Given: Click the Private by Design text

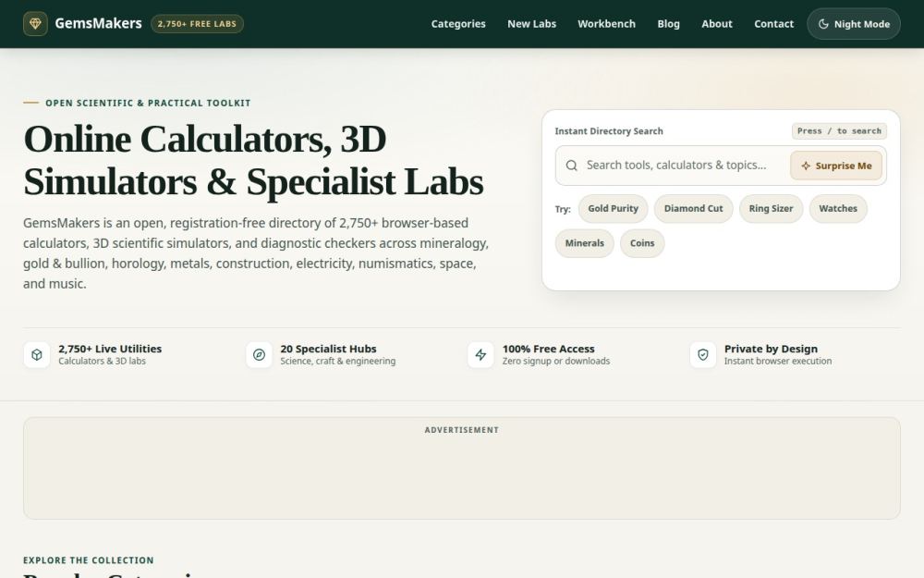Looking at the screenshot, I should pos(771,349).
